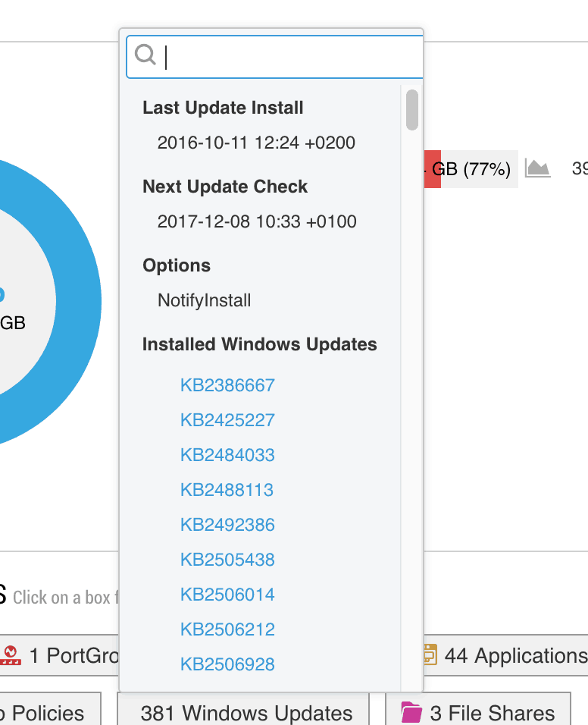Click the Next Update Check heading
The image size is (588, 725).
(x=225, y=187)
